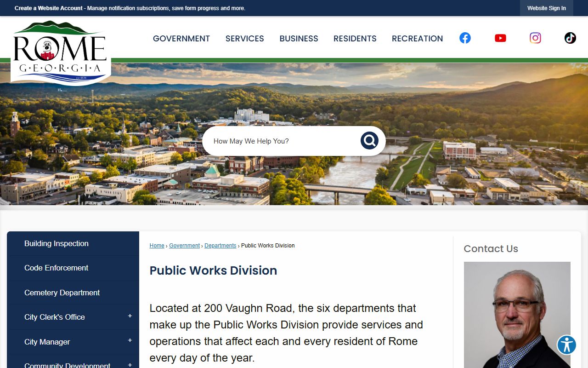The width and height of the screenshot is (588, 368).
Task: Open the Rome Instagram icon
Action: 535,38
